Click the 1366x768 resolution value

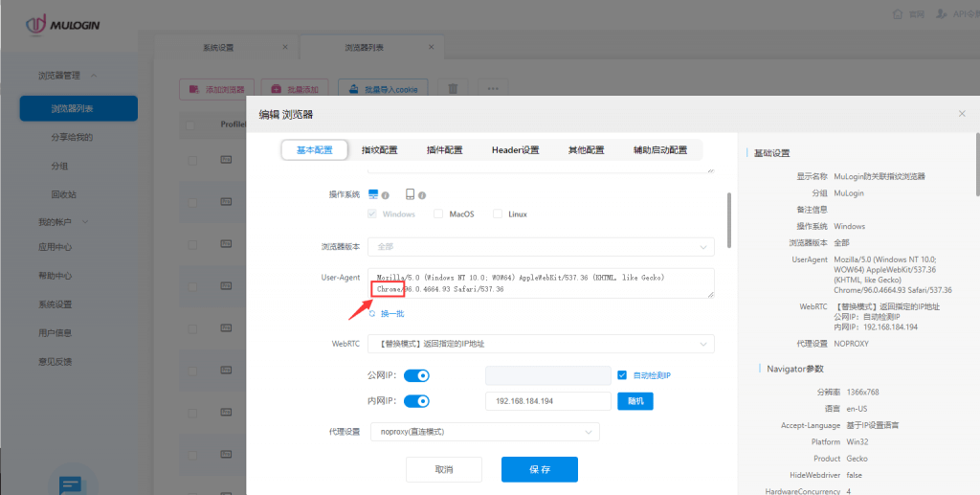coord(862,393)
